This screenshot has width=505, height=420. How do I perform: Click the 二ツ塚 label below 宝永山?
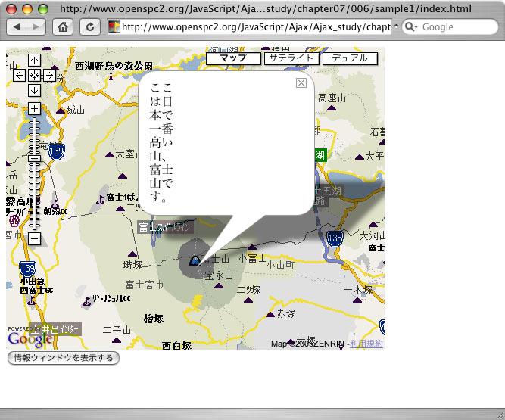point(248,290)
